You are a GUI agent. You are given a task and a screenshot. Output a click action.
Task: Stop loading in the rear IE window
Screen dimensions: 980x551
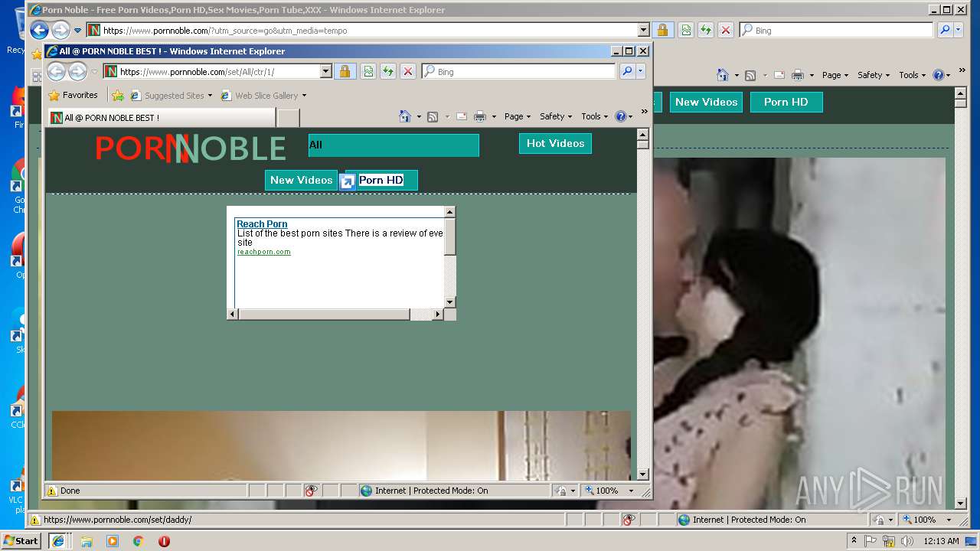726,30
